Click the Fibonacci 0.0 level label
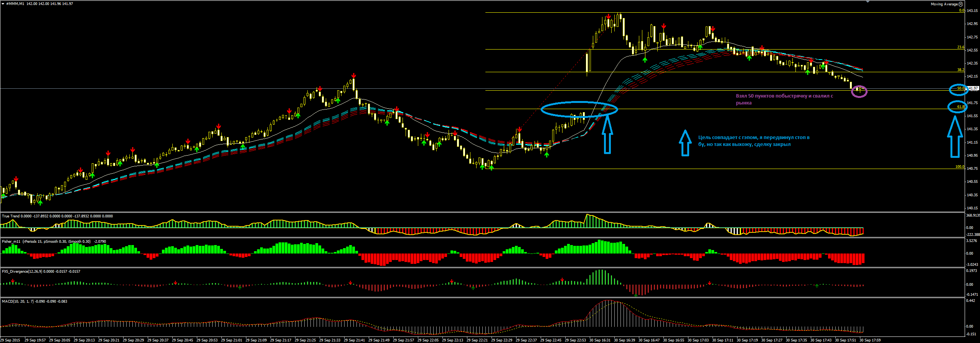 point(962,11)
